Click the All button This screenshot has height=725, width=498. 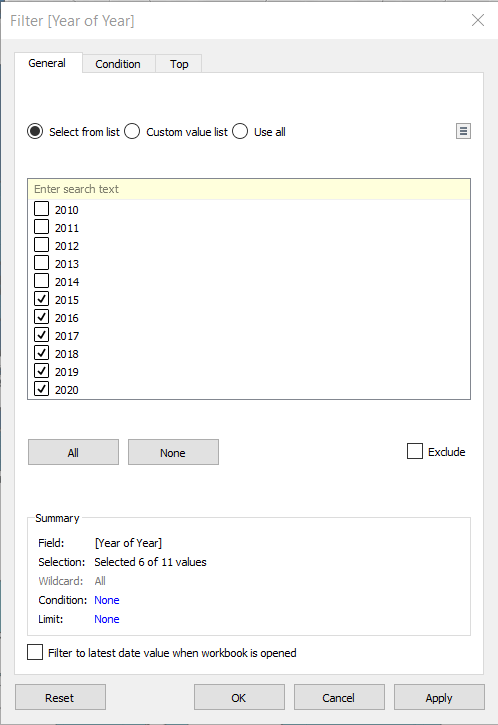tap(74, 452)
